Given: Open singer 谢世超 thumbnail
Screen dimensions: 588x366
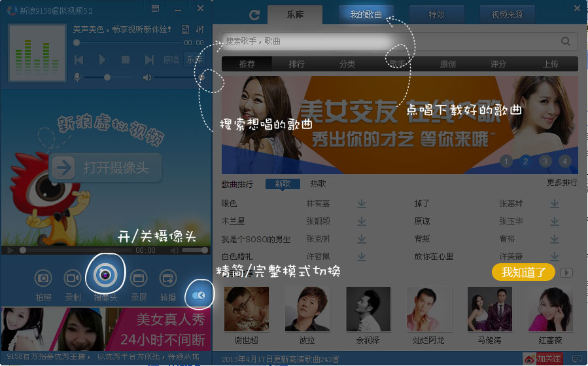Looking at the screenshot, I should (x=247, y=309).
